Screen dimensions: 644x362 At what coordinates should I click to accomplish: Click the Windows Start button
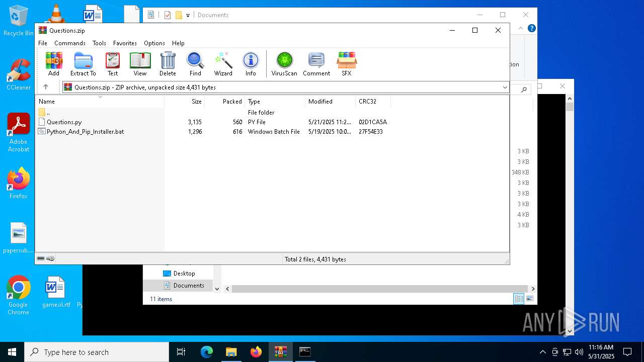coord(12,352)
